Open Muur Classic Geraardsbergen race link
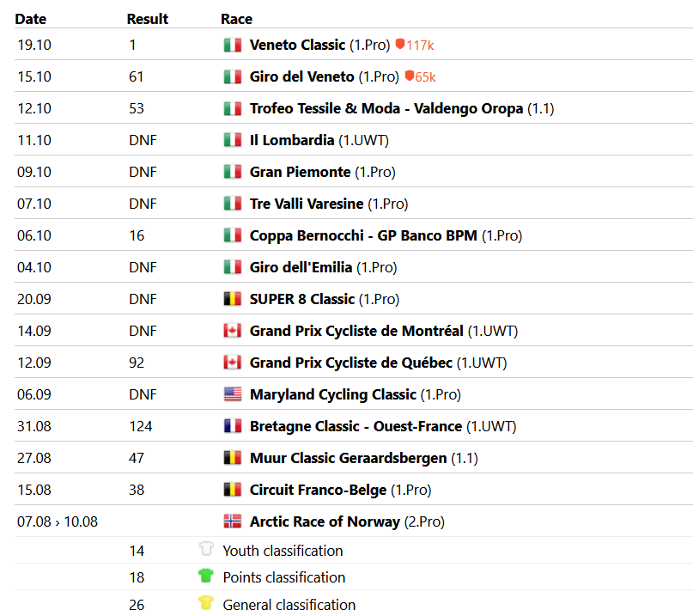This screenshot has width=693, height=616. pyautogui.click(x=348, y=458)
